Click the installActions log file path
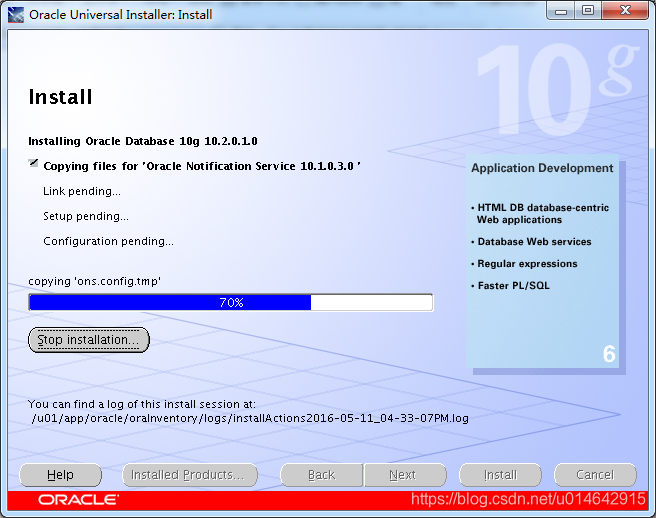 coord(250,418)
